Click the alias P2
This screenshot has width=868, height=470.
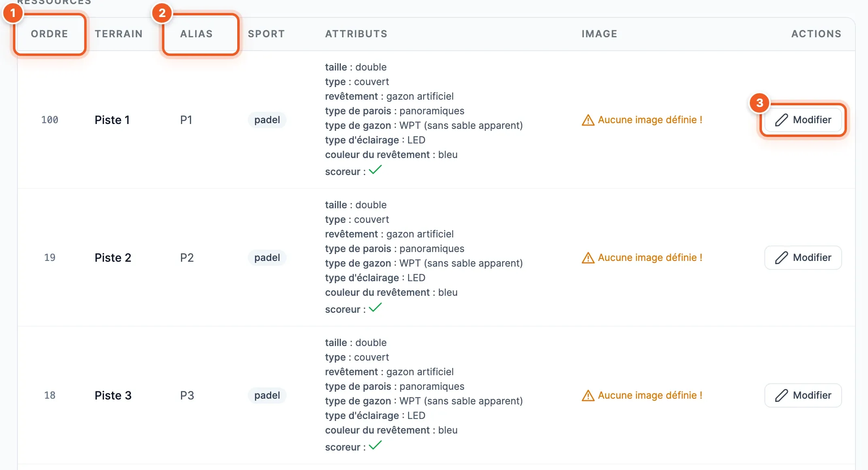point(187,258)
